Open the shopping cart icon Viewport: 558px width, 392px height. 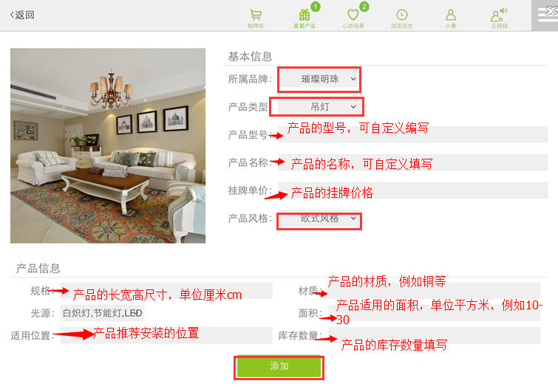point(256,15)
